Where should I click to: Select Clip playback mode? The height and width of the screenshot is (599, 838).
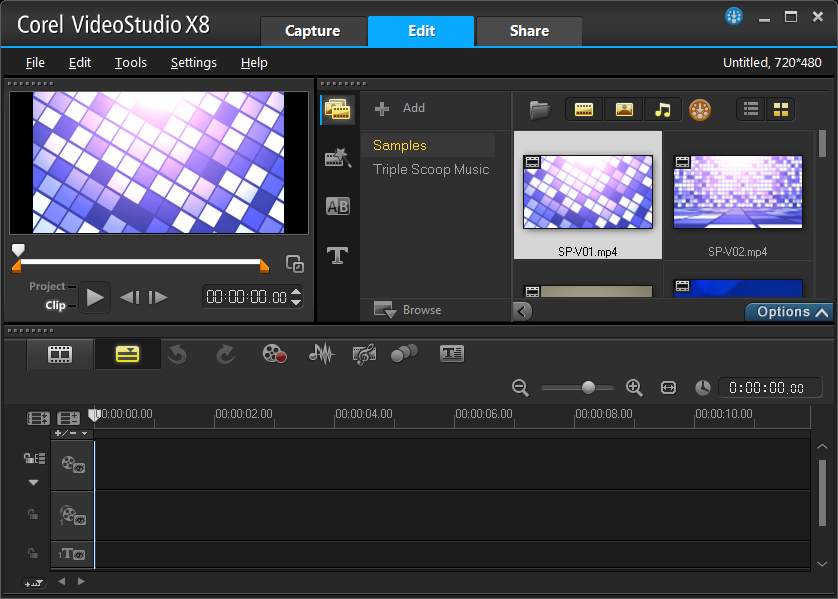55,305
